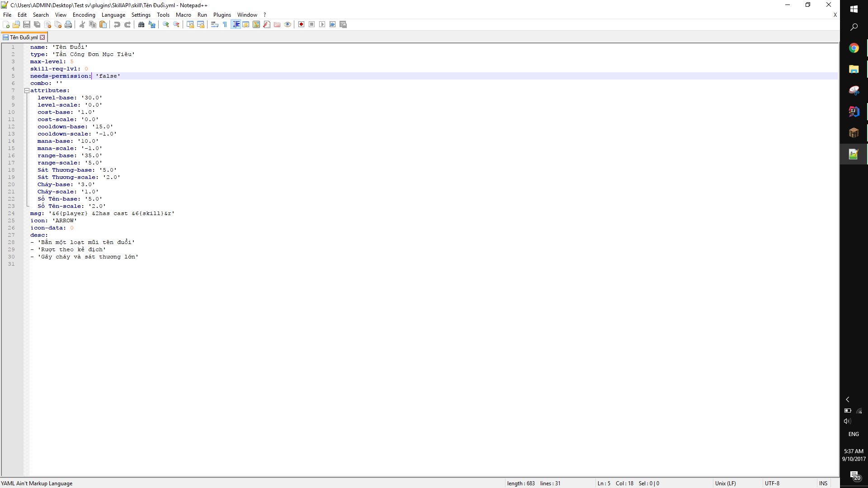Click UTF-8 encoding in status bar
Image resolution: width=868 pixels, height=488 pixels.
[x=772, y=483]
